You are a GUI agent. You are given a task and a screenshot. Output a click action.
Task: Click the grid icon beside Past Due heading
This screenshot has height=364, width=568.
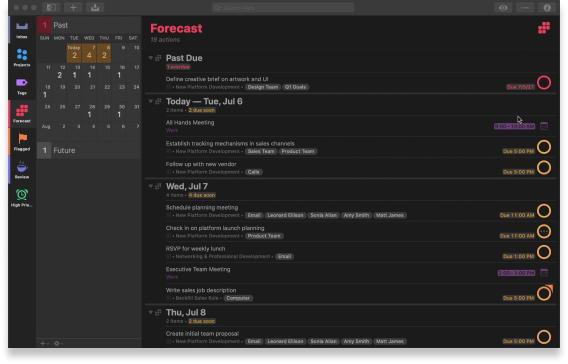pos(158,58)
